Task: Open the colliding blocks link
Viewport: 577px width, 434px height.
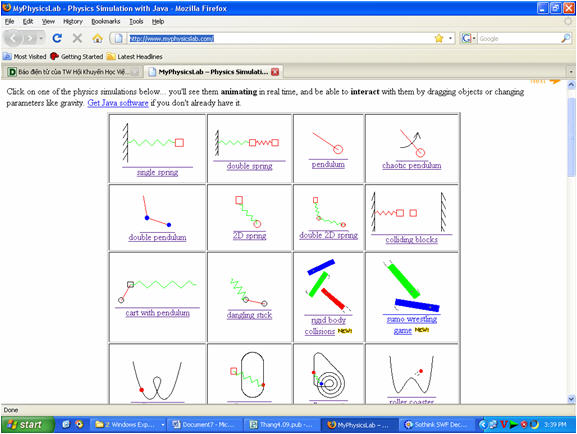Action: coord(412,240)
